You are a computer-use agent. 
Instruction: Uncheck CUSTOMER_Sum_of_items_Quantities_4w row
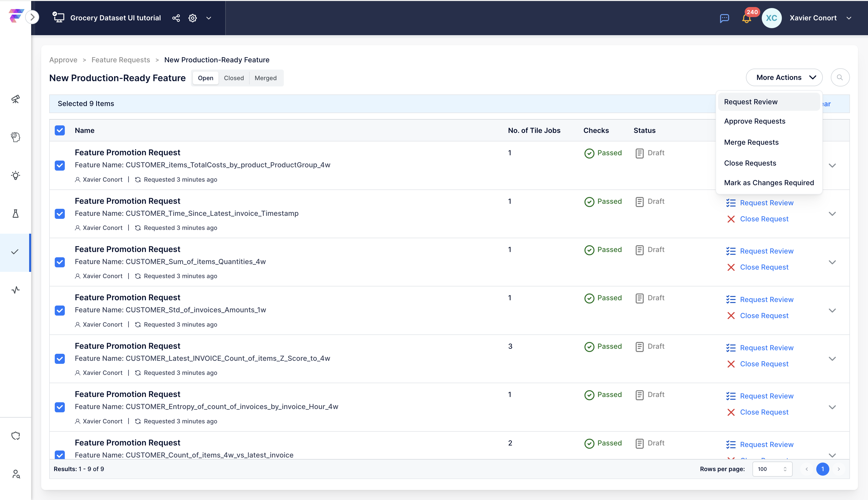[x=60, y=262]
